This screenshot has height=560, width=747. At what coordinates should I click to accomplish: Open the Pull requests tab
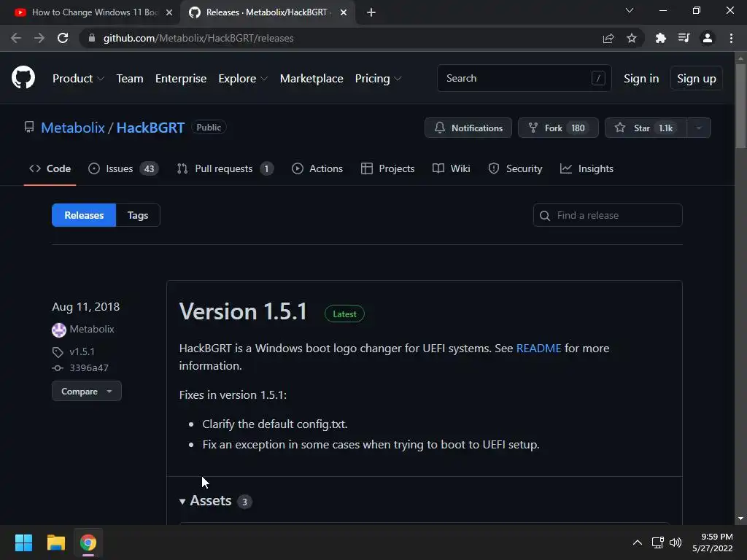[225, 168]
